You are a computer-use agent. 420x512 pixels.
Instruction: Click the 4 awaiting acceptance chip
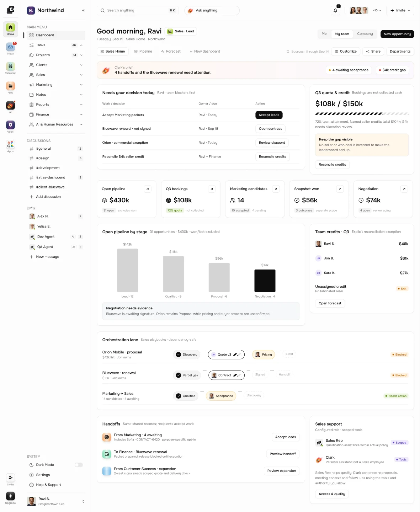tap(349, 70)
